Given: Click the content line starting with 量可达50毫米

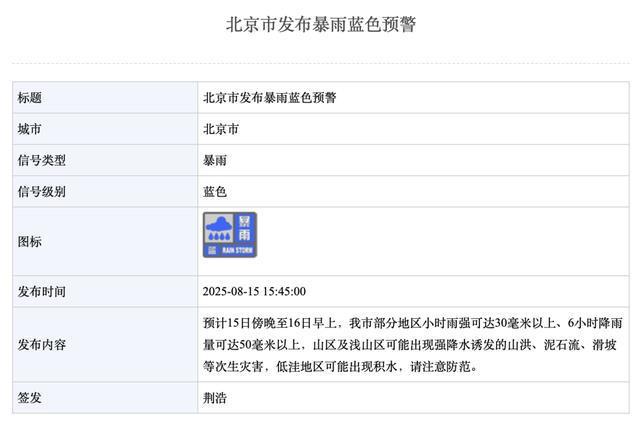Looking at the screenshot, I should point(415,345).
